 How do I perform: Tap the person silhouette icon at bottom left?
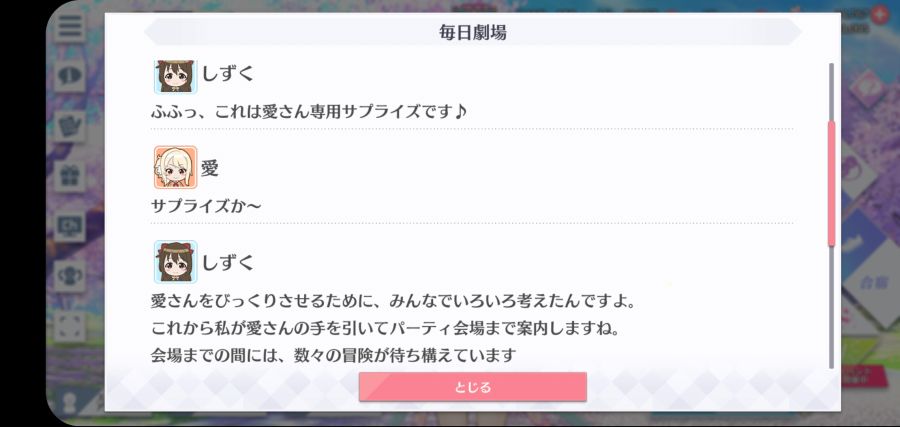point(69,402)
